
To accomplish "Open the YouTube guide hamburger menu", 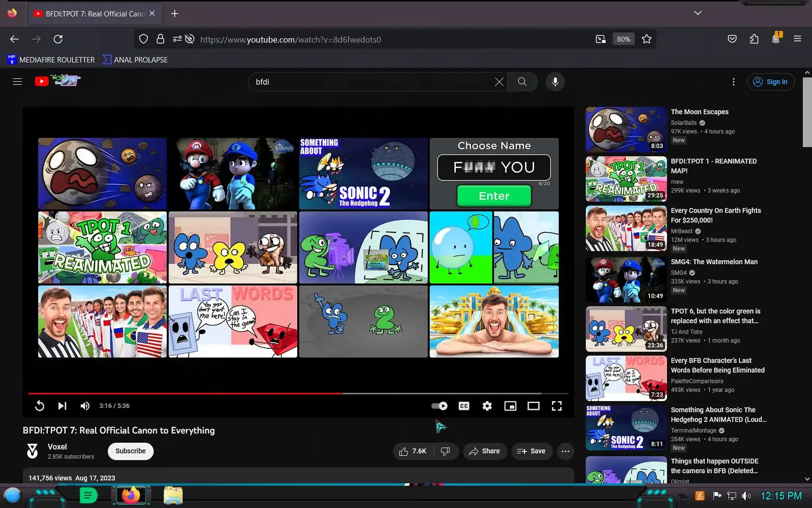I will tap(17, 82).
